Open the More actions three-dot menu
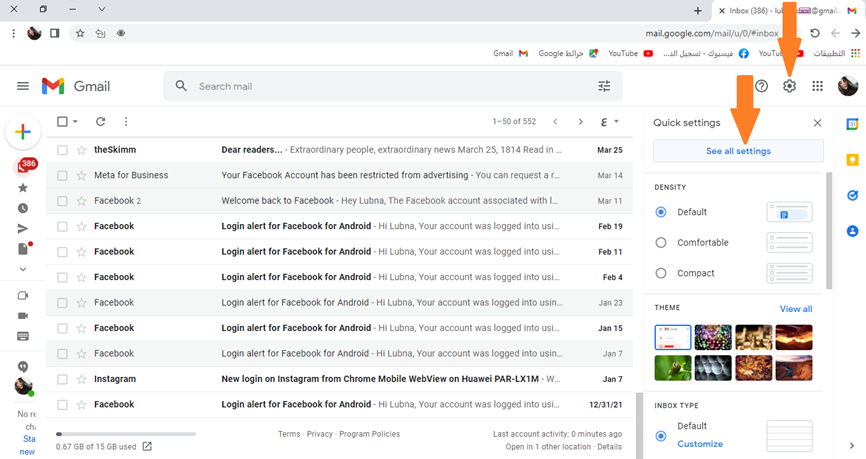866x459 pixels. point(126,122)
